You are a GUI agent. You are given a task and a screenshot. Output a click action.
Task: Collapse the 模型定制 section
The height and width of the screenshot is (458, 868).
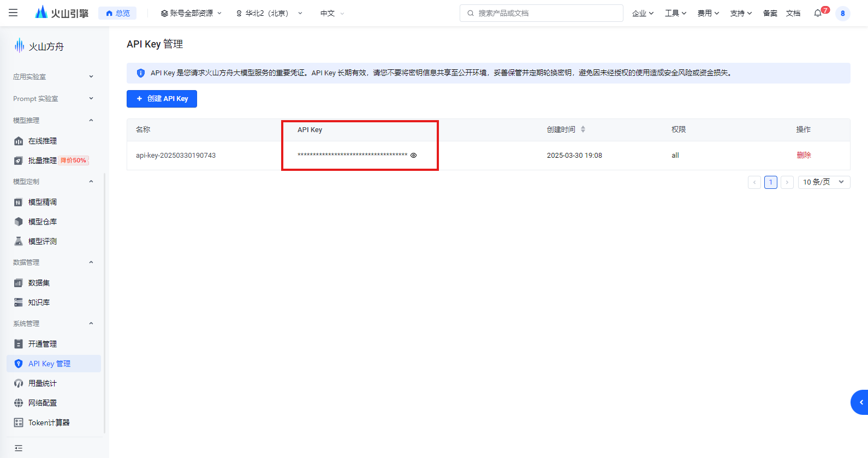53,181
